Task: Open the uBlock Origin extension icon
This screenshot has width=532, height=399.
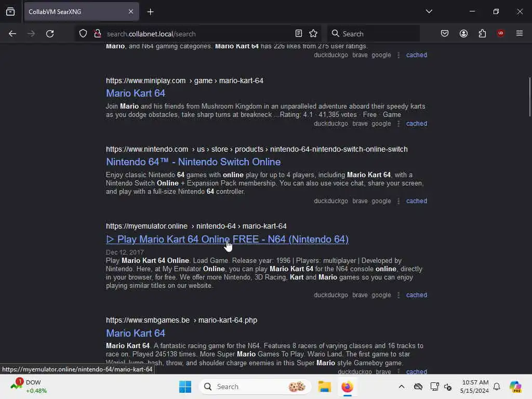Action: click(x=500, y=33)
